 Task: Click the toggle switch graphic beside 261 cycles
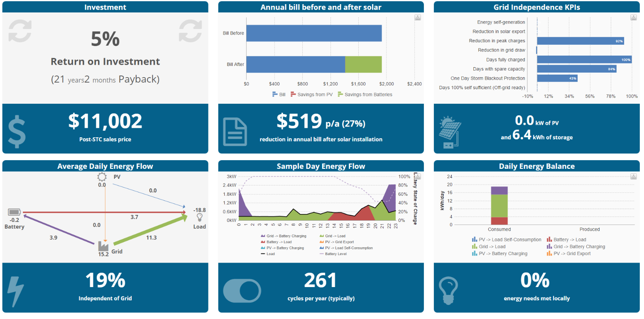pyautogui.click(x=242, y=291)
